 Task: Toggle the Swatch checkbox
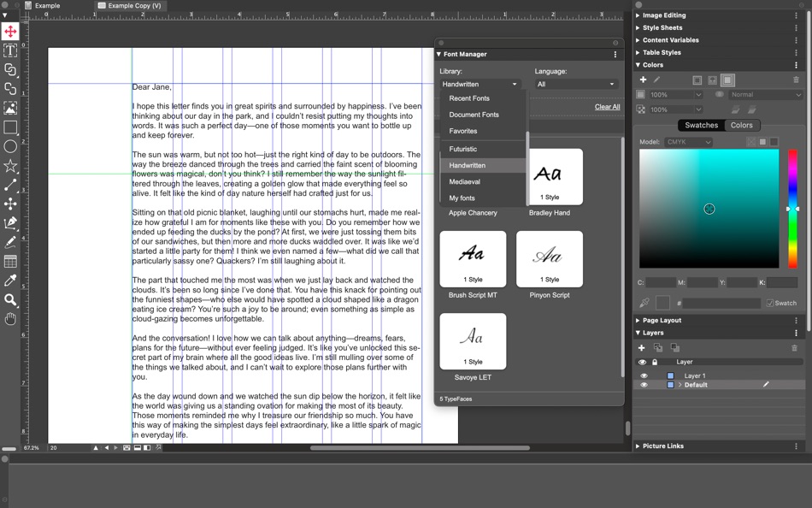click(770, 303)
